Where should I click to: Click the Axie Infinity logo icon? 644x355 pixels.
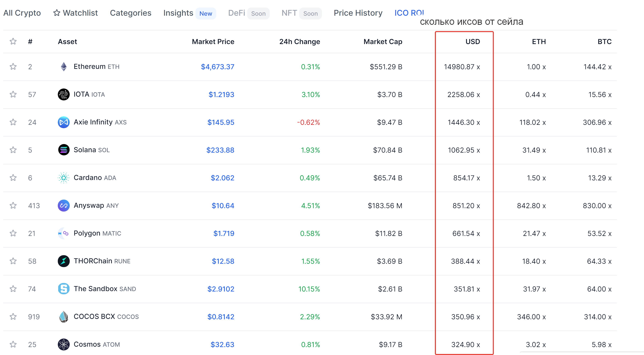(64, 122)
